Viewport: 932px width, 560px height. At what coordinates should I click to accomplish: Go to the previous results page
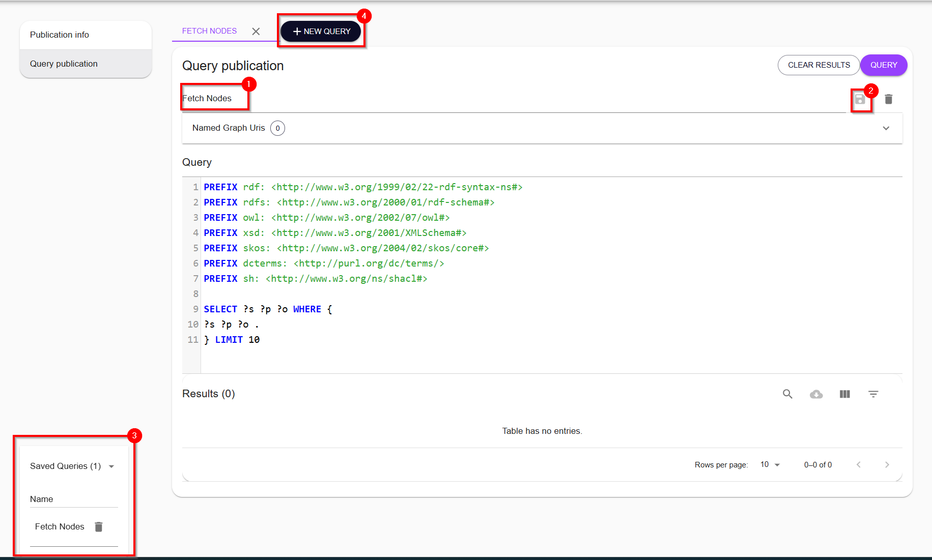[859, 464]
